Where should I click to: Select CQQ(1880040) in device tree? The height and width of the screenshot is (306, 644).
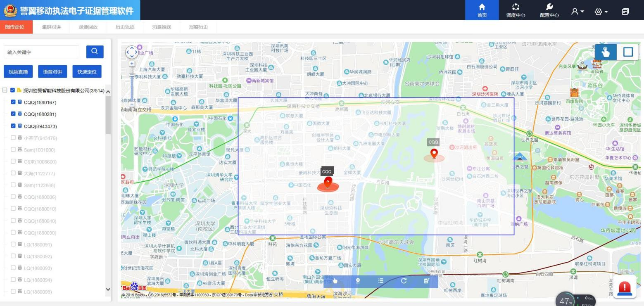40,221
